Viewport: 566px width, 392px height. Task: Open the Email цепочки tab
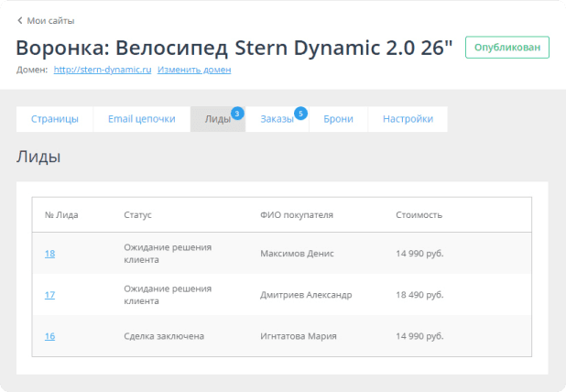(141, 120)
